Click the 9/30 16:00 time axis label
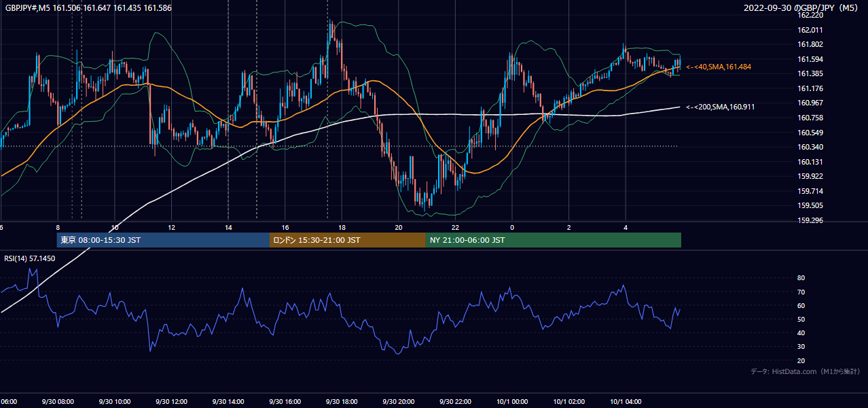This screenshot has width=868, height=408. pos(285,401)
